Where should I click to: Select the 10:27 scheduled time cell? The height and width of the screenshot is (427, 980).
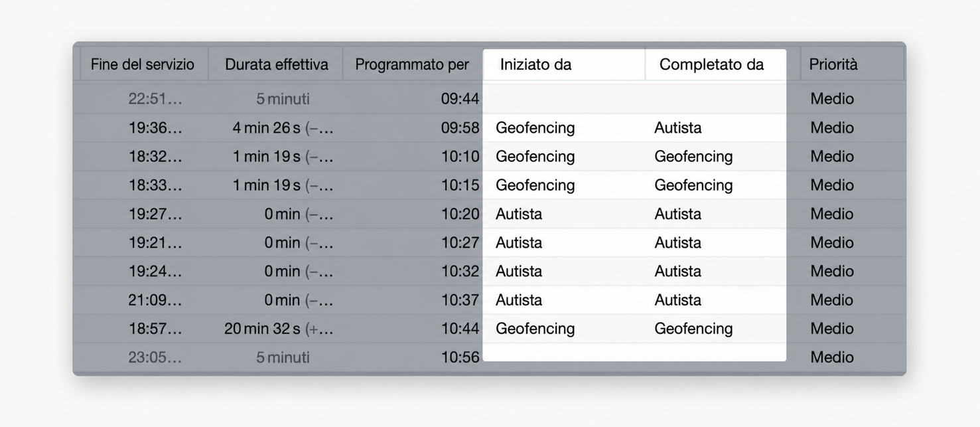pyautogui.click(x=460, y=242)
